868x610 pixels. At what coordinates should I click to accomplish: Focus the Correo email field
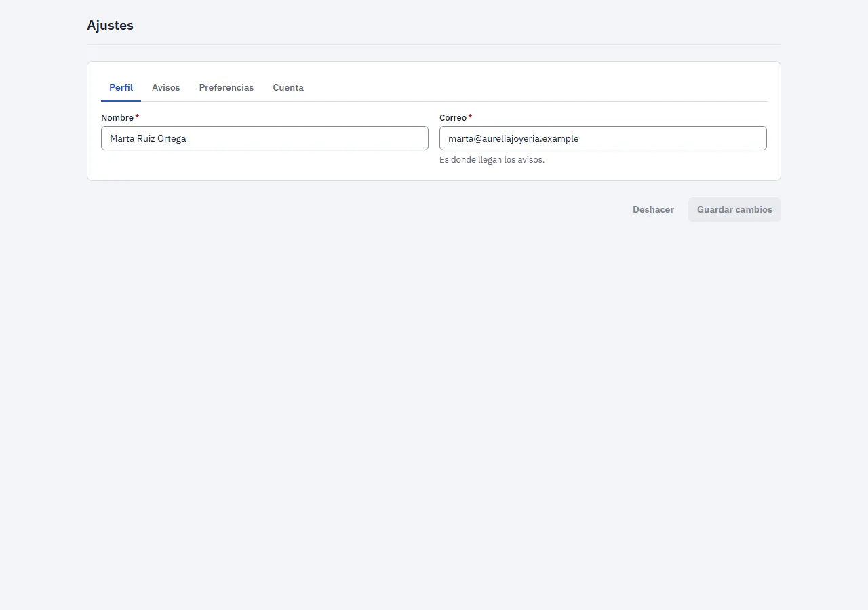pyautogui.click(x=603, y=138)
